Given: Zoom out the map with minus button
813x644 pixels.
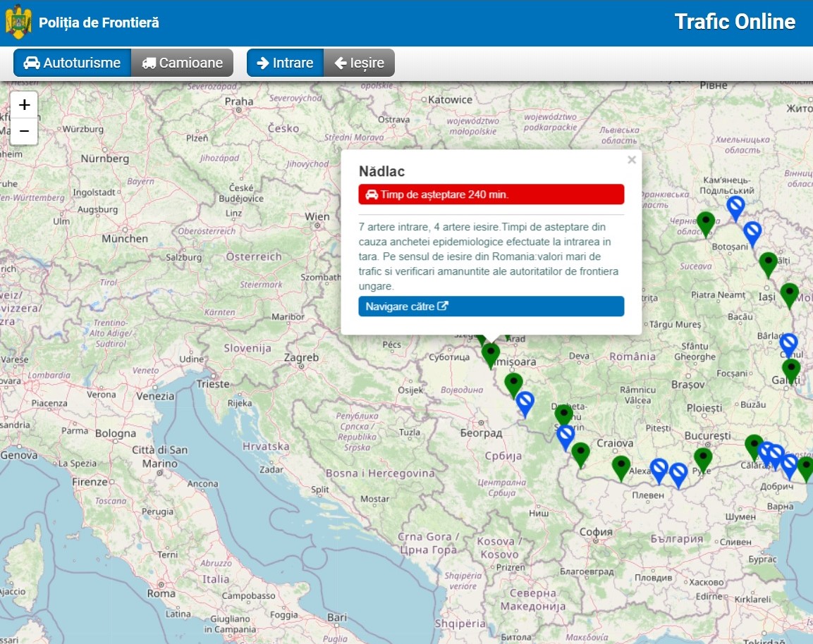Looking at the screenshot, I should pyautogui.click(x=24, y=131).
